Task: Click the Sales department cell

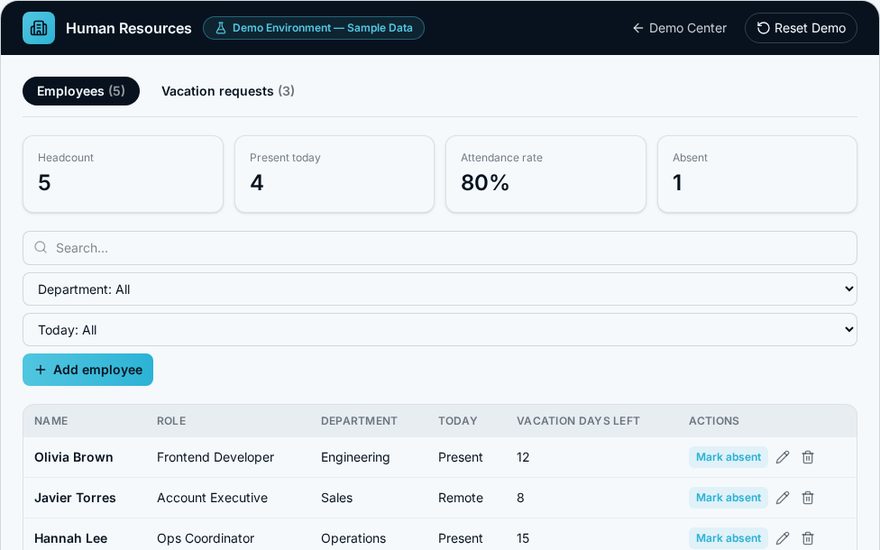Action: (337, 498)
